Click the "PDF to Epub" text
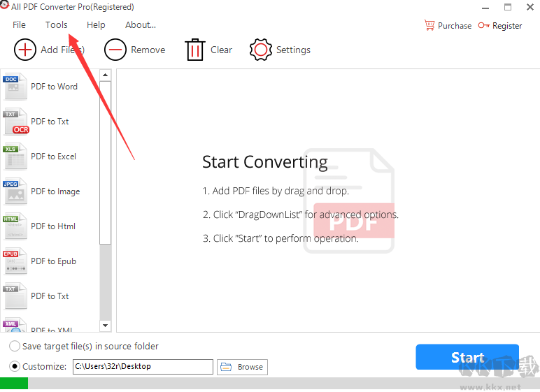540x392 pixels. (53, 261)
